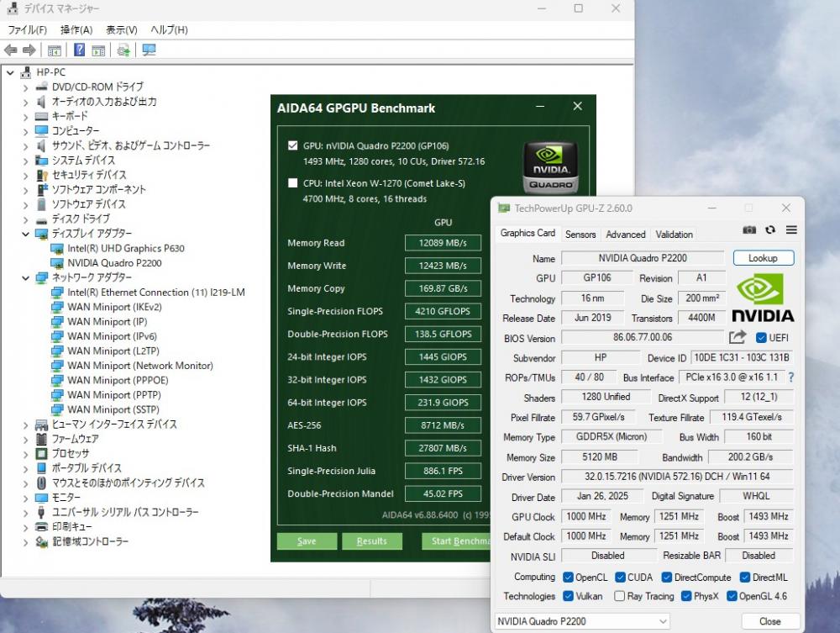This screenshot has width=840, height=633.
Task: Click Save in AIDA64 benchmark
Action: click(x=307, y=541)
